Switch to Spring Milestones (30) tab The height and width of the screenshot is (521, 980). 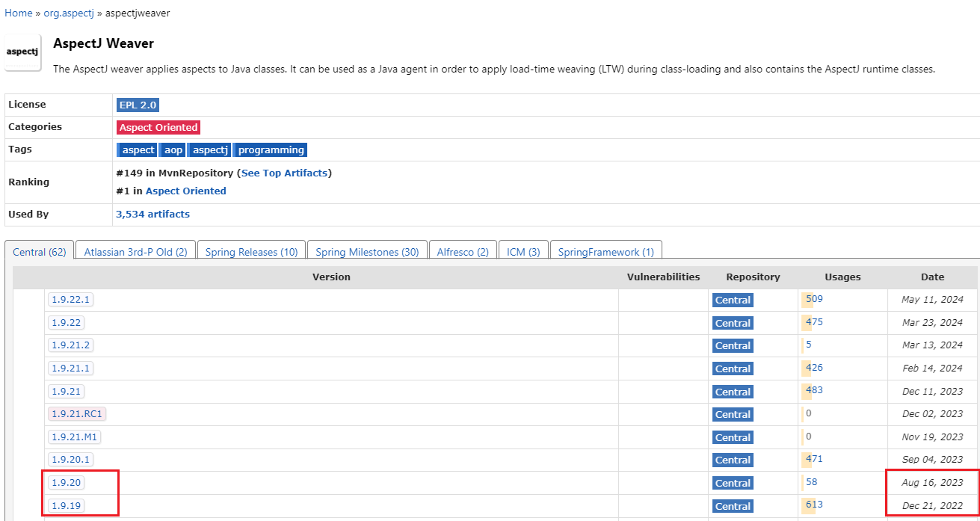[367, 252]
